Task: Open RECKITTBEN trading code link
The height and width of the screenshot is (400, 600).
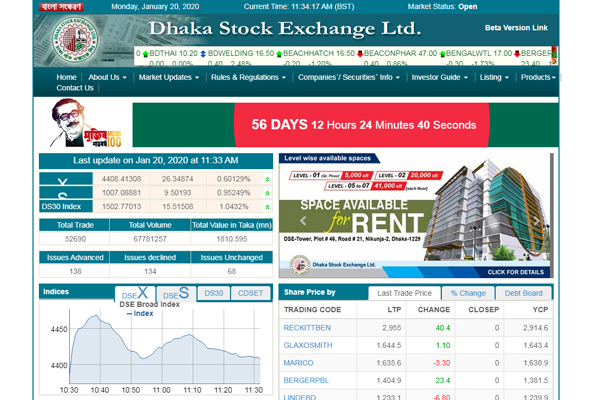Action: [307, 328]
